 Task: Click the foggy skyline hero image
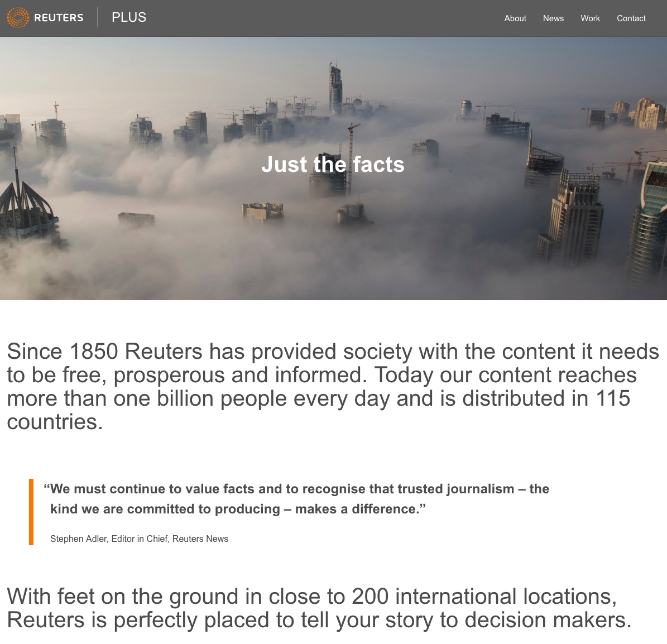tap(334, 168)
